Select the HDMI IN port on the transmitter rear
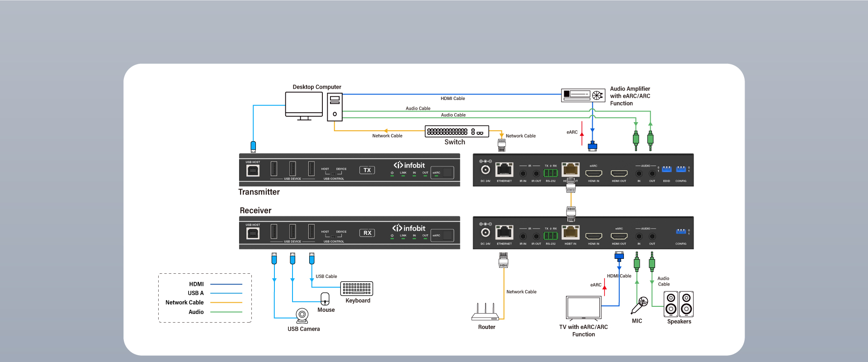 [x=594, y=173]
